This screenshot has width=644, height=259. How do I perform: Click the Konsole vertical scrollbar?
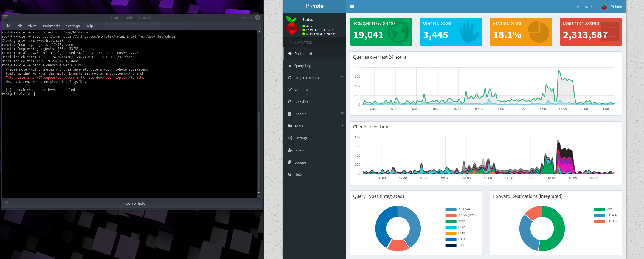(x=259, y=150)
